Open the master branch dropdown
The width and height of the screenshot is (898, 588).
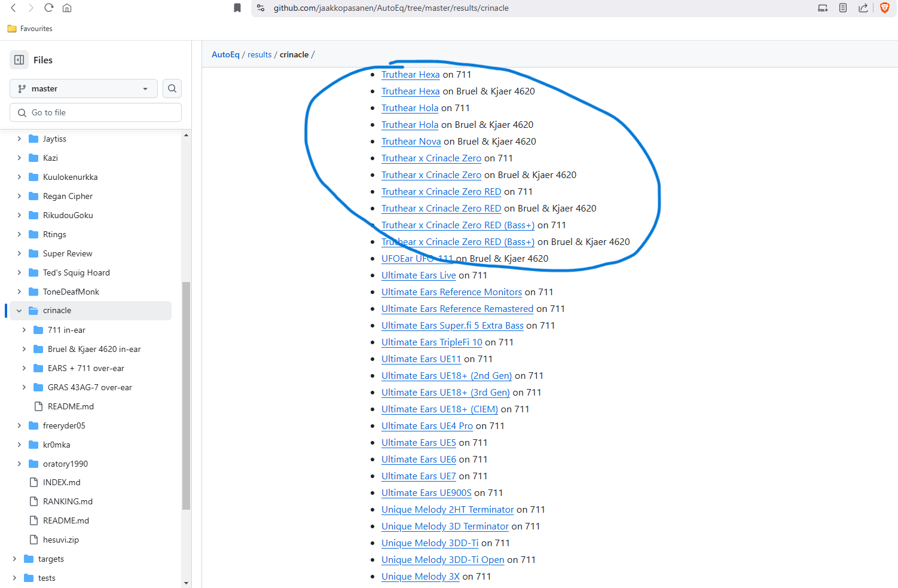(x=84, y=88)
